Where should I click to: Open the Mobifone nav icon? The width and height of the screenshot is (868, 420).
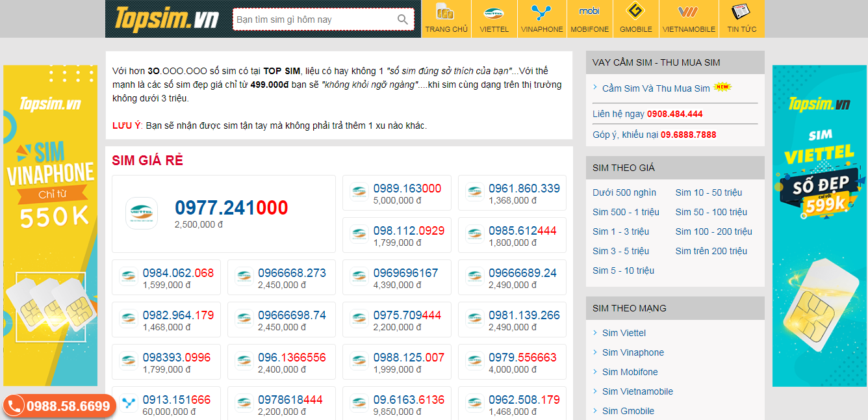(589, 12)
